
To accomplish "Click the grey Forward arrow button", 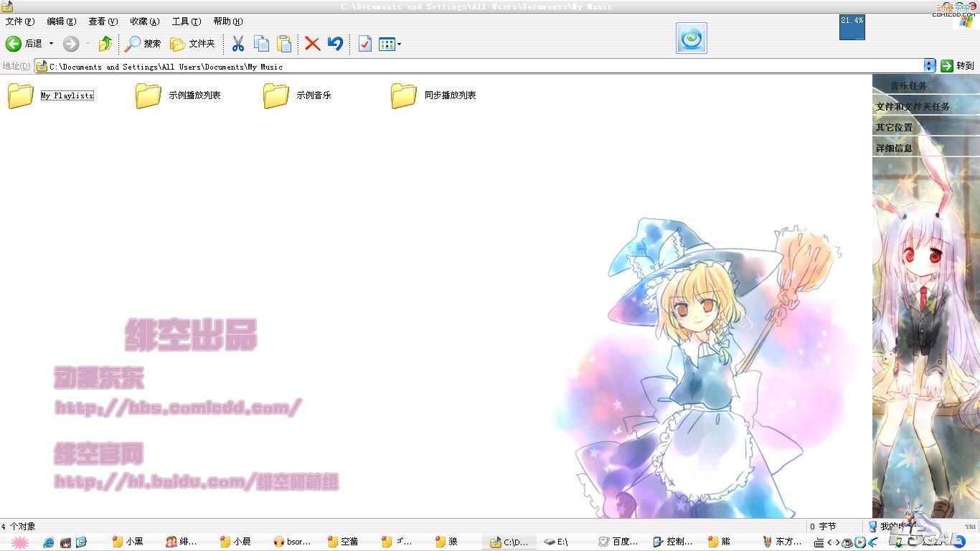I will coord(71,44).
